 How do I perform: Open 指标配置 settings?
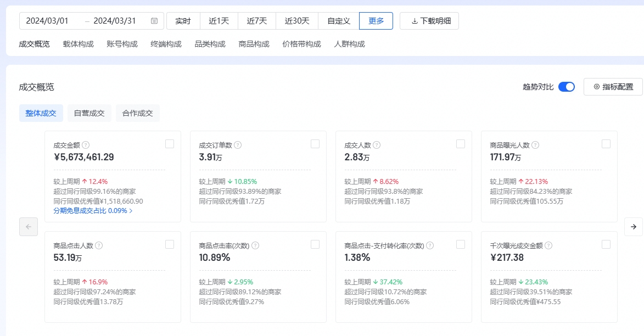point(613,87)
